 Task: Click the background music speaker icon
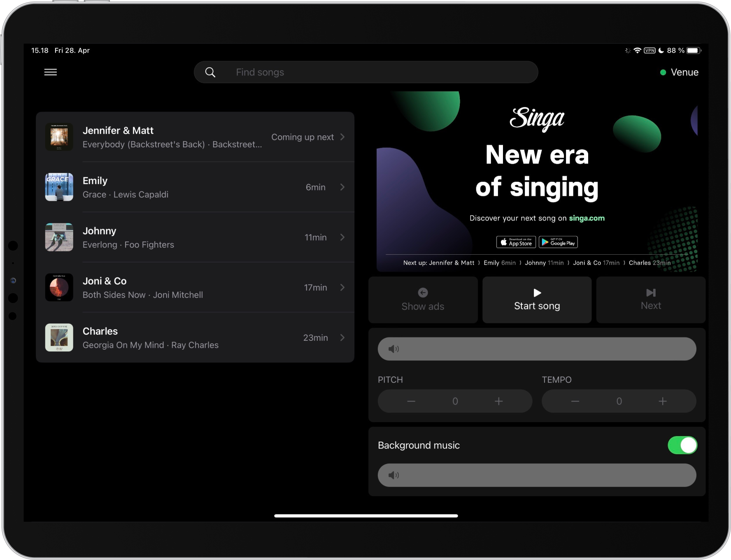click(x=394, y=475)
